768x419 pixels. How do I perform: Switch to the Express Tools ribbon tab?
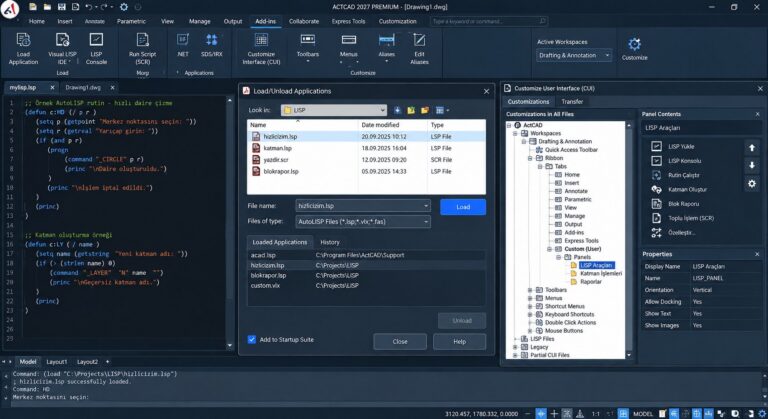coord(348,21)
